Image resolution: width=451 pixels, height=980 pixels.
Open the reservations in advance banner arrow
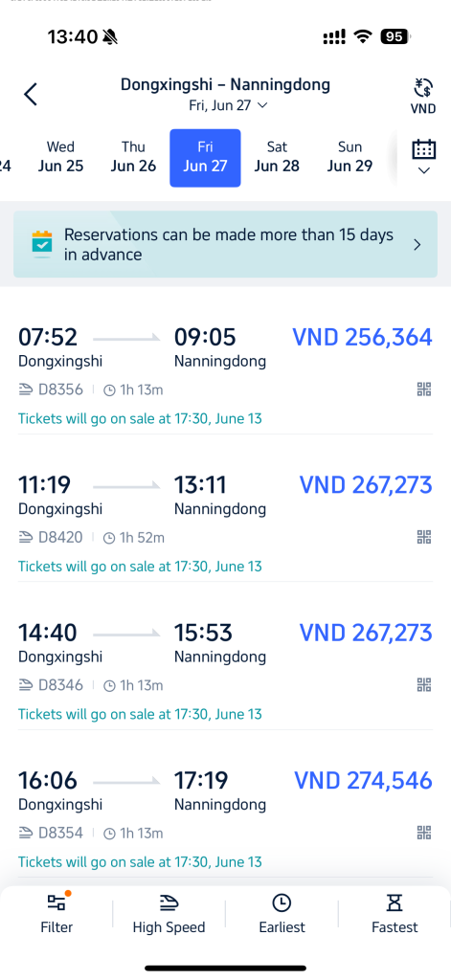(417, 244)
